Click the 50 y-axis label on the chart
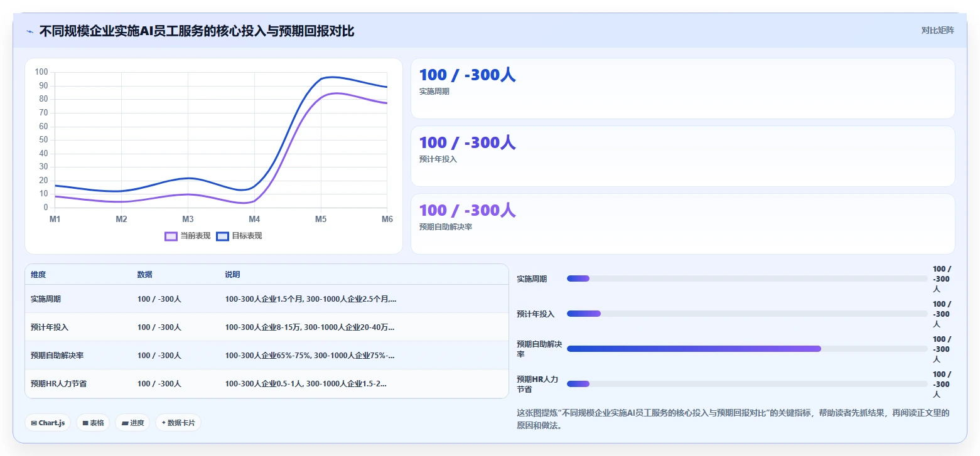Screen dimensions: 980x456 point(44,140)
